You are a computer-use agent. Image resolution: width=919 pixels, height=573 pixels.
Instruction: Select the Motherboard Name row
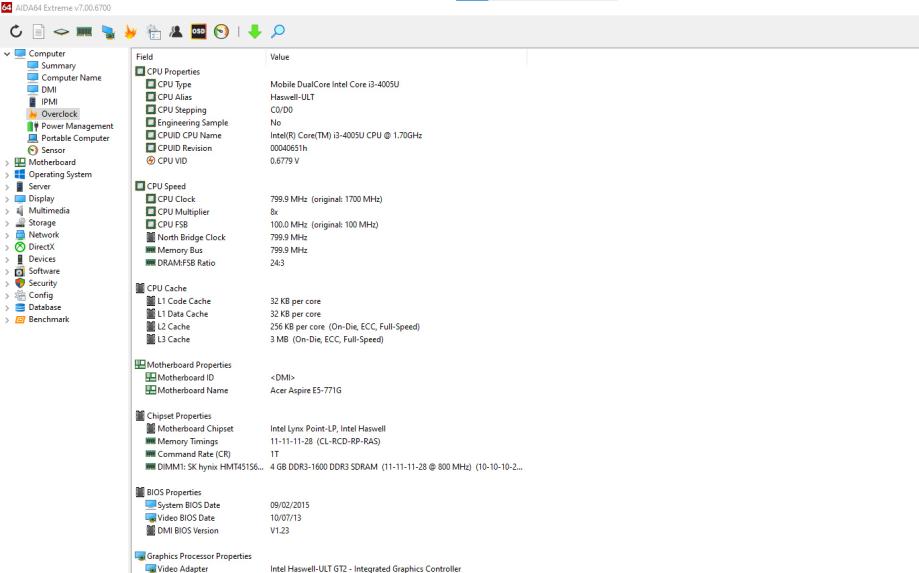tap(331, 390)
